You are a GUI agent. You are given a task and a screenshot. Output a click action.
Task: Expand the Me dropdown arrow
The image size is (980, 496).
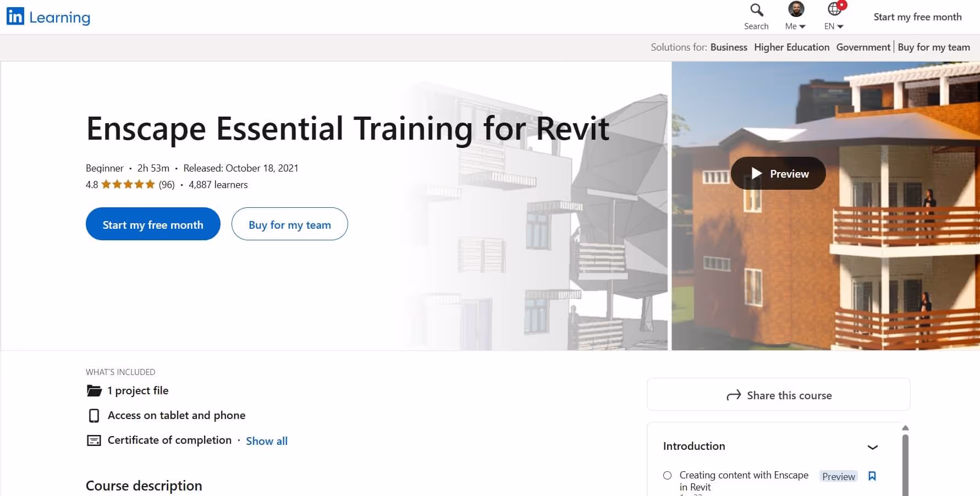point(802,26)
